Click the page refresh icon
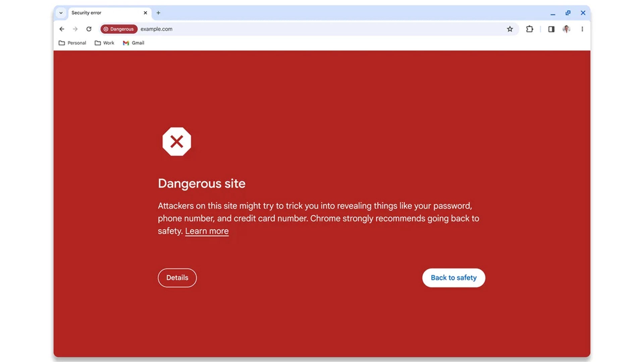644x362 pixels. [x=89, y=29]
